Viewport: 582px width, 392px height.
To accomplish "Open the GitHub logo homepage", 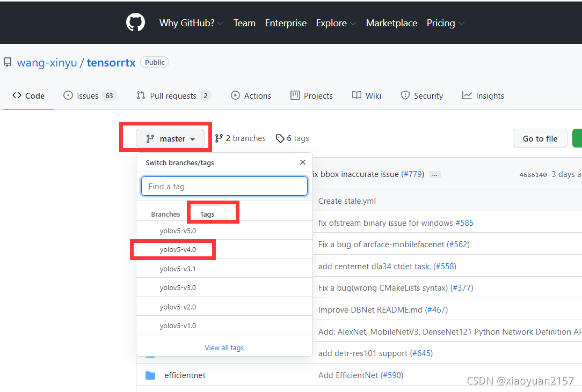I will tap(135, 23).
